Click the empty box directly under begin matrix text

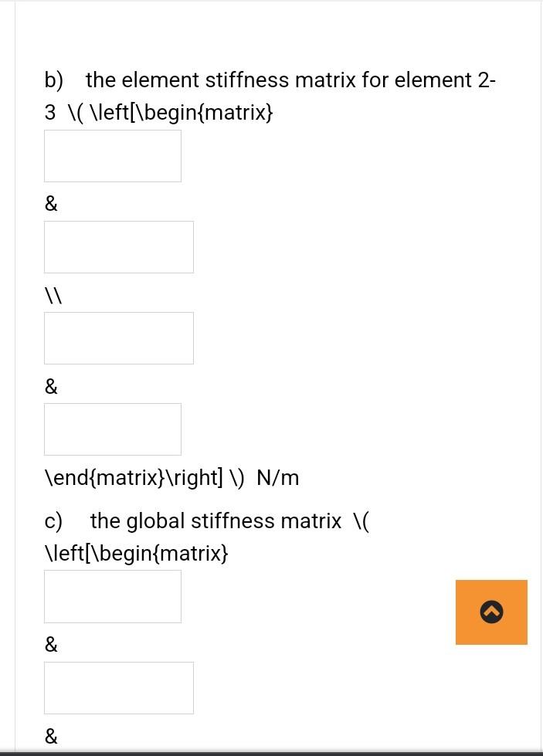pyautogui.click(x=112, y=155)
